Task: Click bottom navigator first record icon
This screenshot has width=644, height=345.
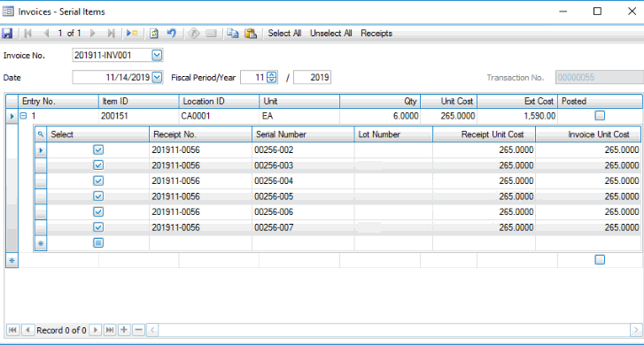Action: click(x=12, y=330)
